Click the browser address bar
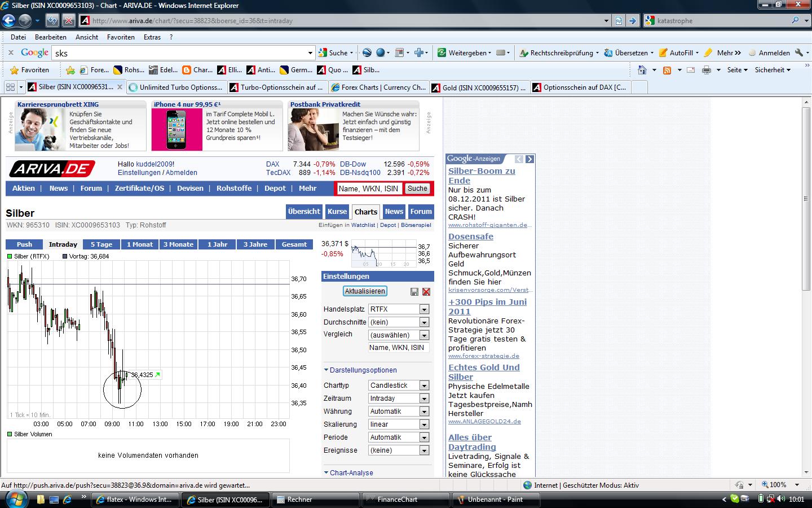This screenshot has width=812, height=508. (344, 21)
